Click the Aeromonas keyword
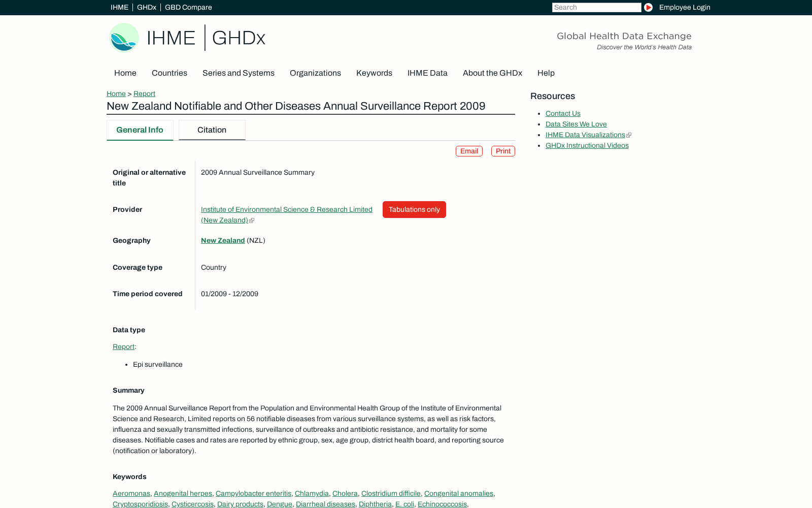This screenshot has width=812, height=508. [131, 494]
